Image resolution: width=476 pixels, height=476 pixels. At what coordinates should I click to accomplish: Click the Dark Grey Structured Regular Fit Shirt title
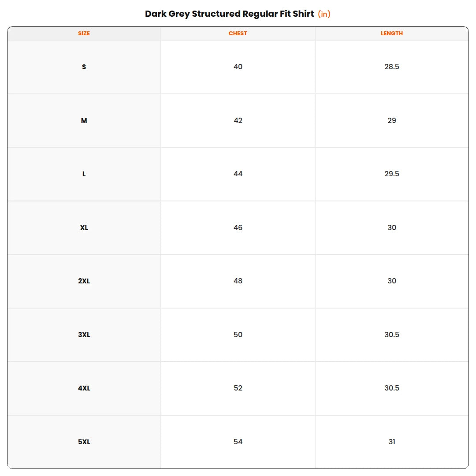230,14
